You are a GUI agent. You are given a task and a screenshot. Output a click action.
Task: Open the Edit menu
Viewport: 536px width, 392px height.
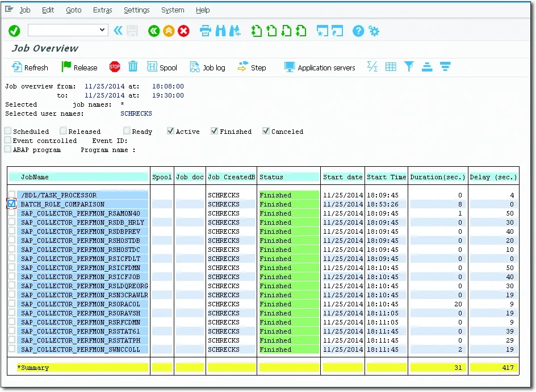pyautogui.click(x=48, y=10)
